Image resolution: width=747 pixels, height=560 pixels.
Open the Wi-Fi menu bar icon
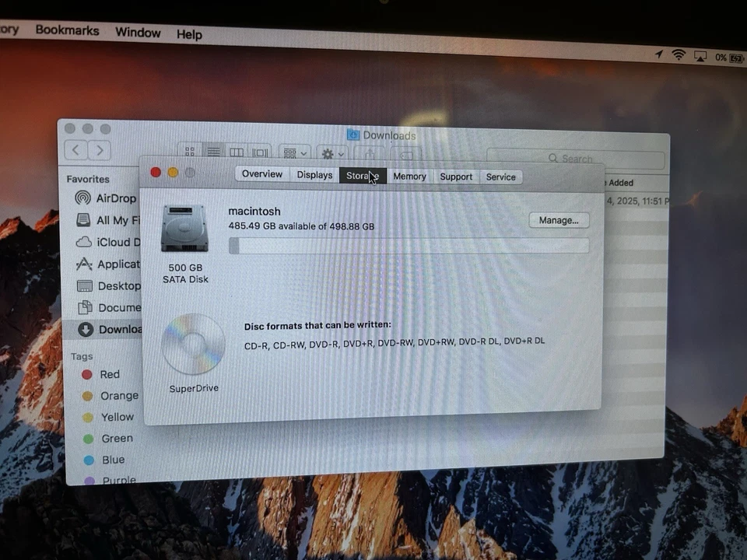click(679, 56)
